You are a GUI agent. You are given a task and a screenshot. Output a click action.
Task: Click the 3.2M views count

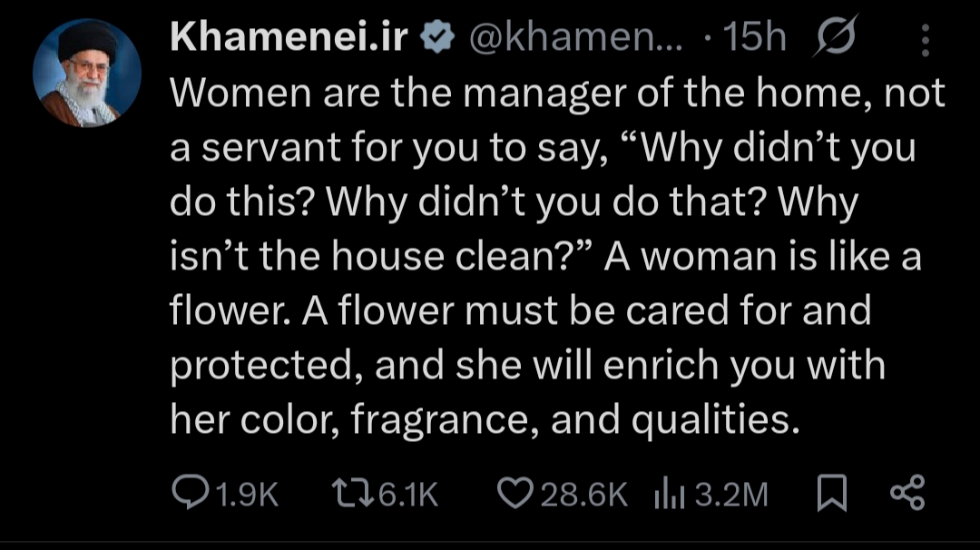coord(731,494)
